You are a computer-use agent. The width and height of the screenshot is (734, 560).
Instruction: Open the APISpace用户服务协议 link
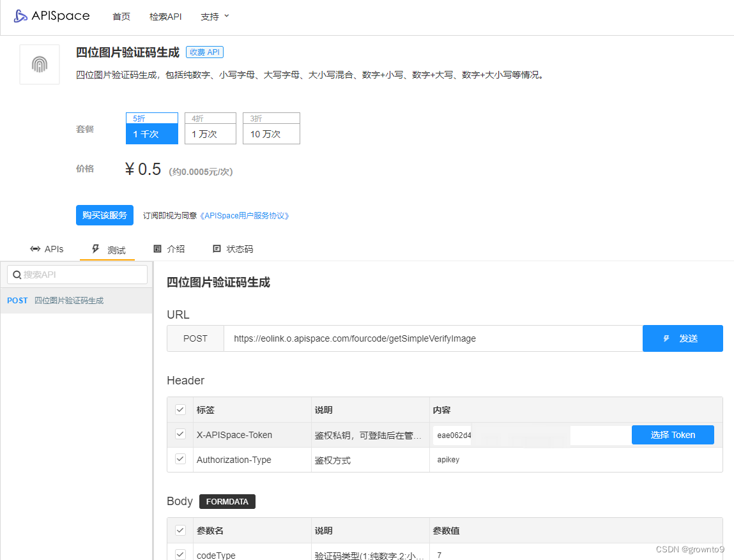[x=245, y=216]
